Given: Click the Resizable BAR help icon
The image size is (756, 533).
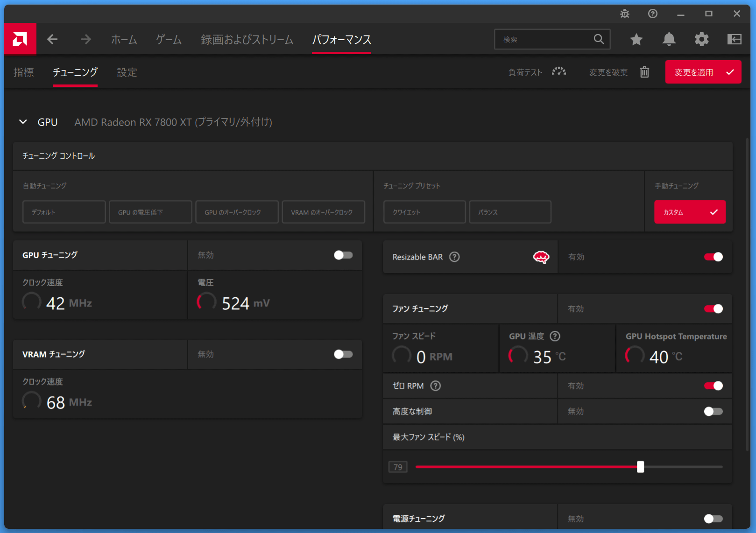Looking at the screenshot, I should click(x=454, y=257).
